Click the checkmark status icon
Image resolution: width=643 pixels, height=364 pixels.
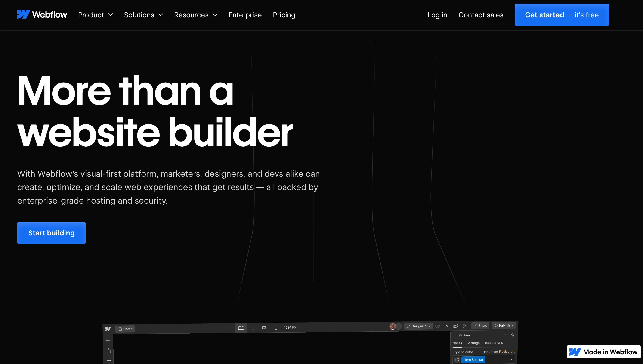click(x=438, y=326)
